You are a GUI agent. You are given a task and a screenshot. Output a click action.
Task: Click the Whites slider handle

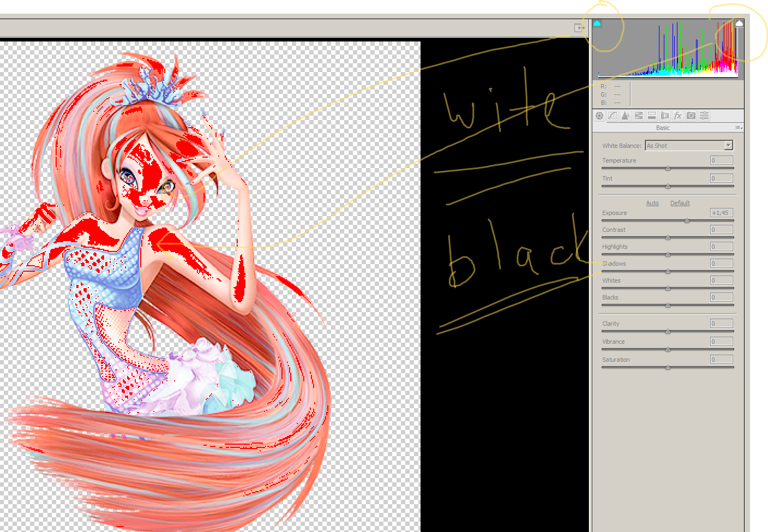click(668, 289)
